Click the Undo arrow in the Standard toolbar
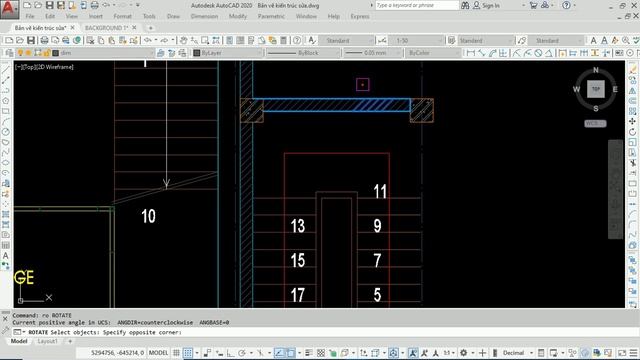The height and width of the screenshot is (360, 640). coord(148,40)
